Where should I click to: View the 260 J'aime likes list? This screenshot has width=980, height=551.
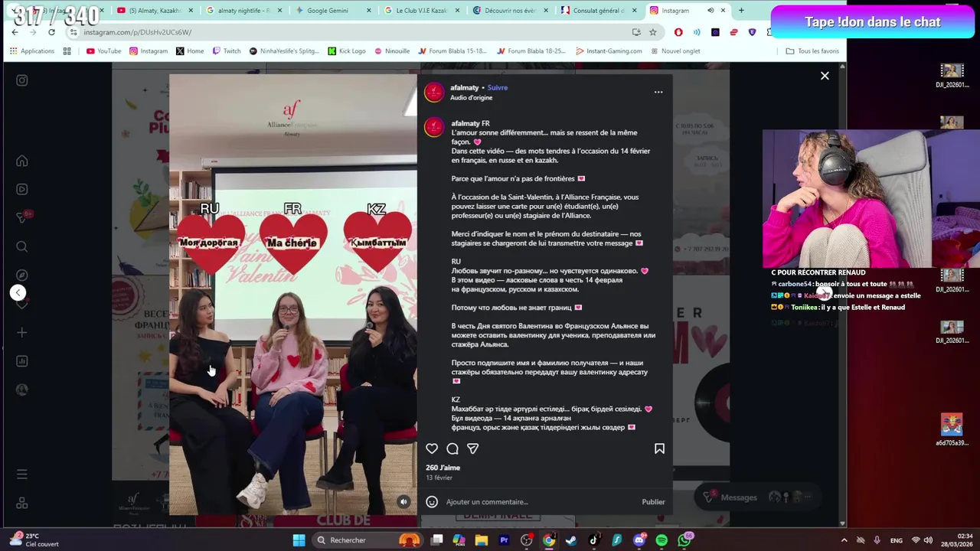(443, 468)
